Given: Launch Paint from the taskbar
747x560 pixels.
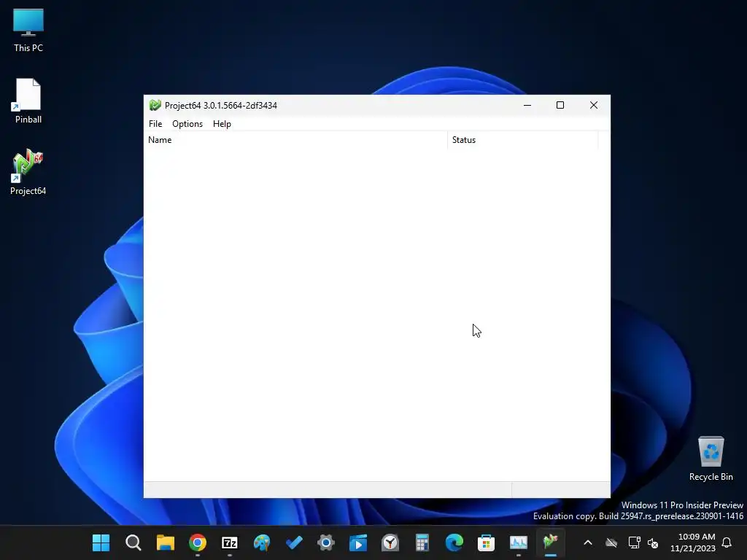Looking at the screenshot, I should [x=262, y=542].
